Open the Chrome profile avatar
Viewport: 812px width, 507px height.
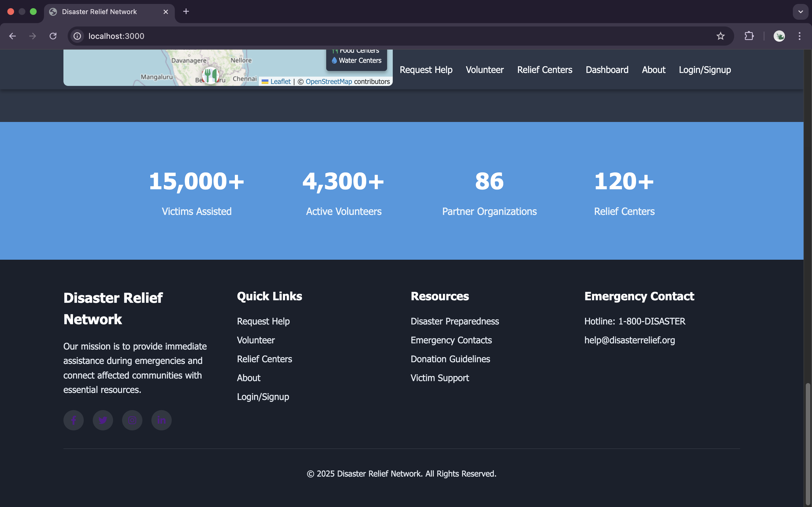(x=779, y=36)
